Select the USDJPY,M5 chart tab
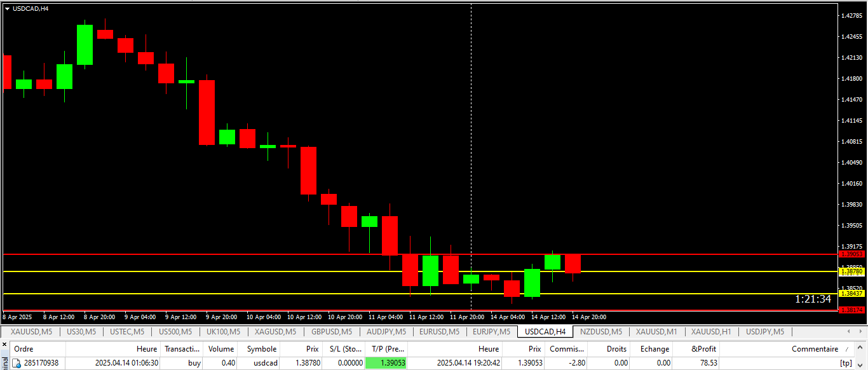The width and height of the screenshot is (868, 370). (x=765, y=332)
